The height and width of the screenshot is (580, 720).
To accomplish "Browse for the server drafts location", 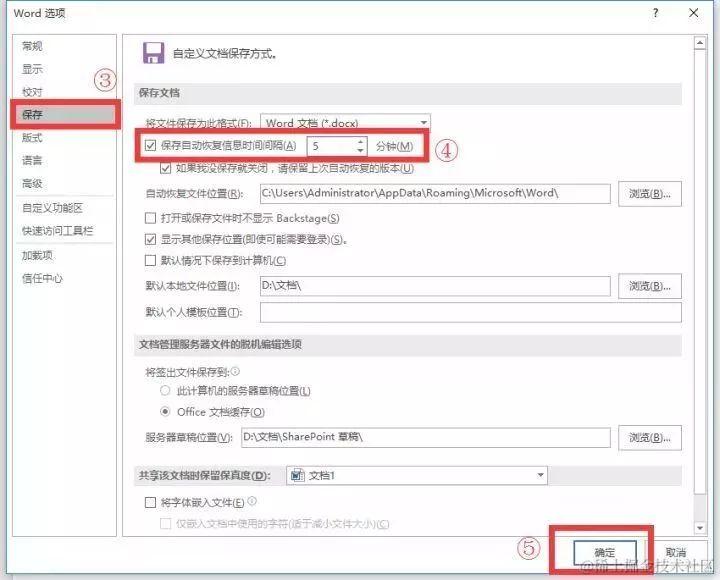I will click(650, 438).
